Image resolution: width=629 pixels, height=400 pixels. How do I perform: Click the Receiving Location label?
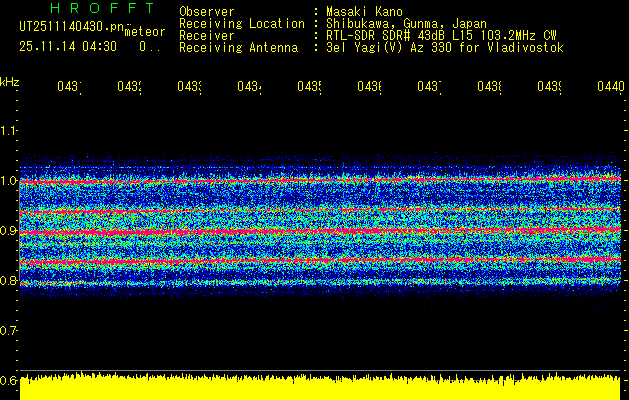tap(242, 23)
